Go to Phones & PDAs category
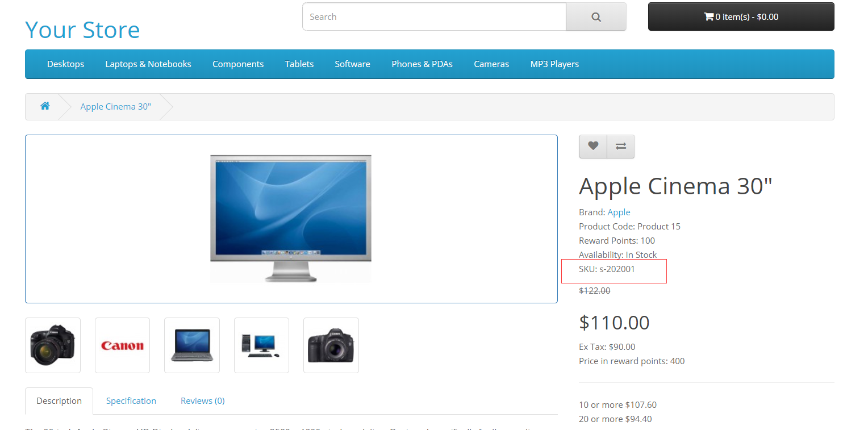This screenshot has width=868, height=430. (422, 64)
